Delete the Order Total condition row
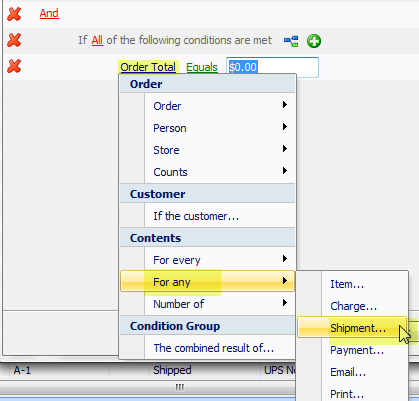Image resolution: width=419 pixels, height=401 pixels. (14, 66)
